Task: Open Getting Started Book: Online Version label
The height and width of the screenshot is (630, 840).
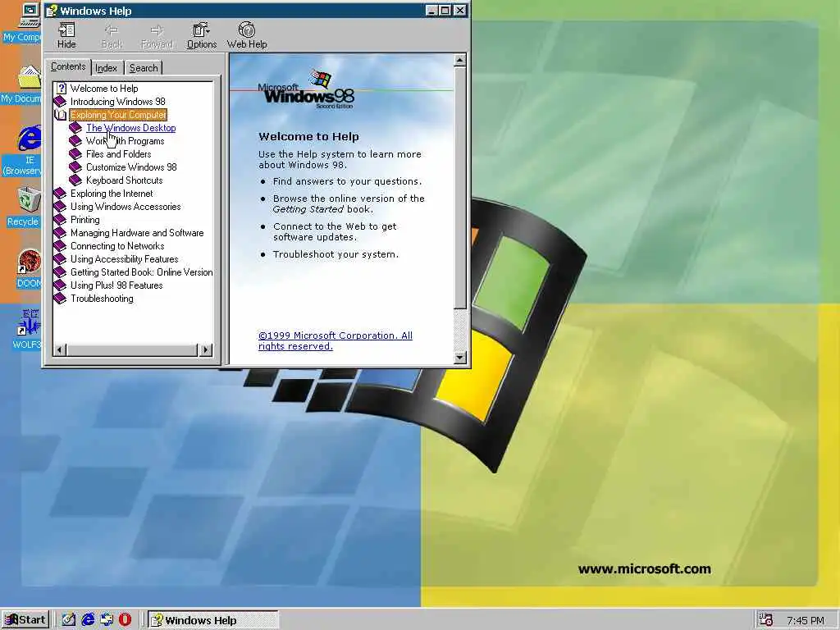Action: point(141,272)
